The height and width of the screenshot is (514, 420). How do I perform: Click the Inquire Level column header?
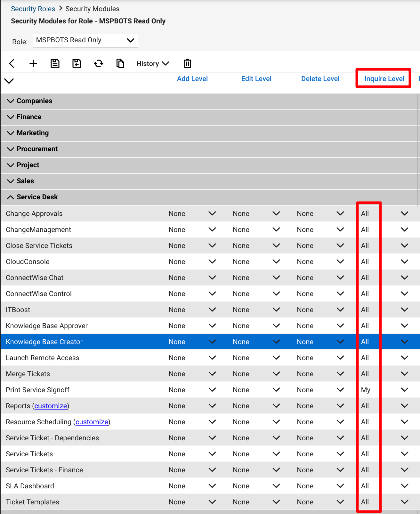(384, 79)
